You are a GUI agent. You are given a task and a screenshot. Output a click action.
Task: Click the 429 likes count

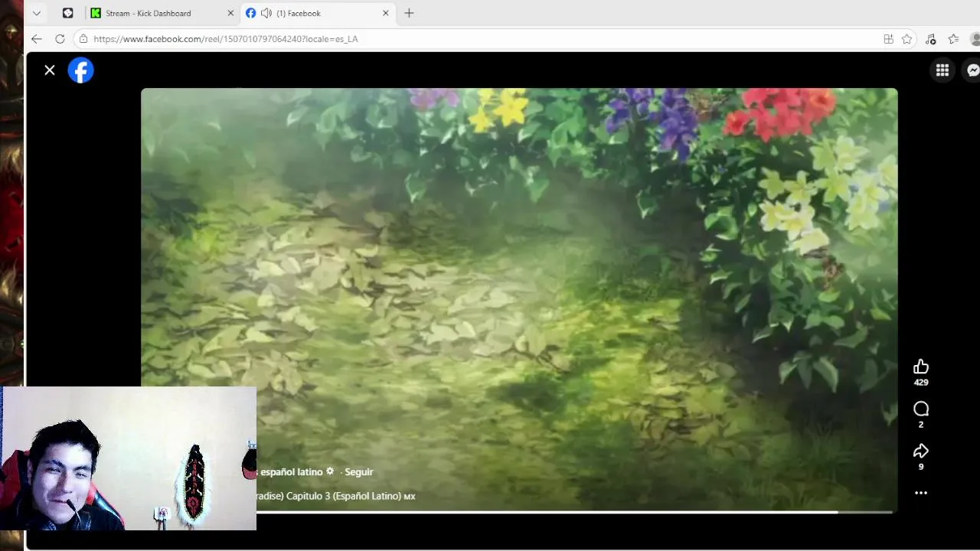(x=921, y=382)
